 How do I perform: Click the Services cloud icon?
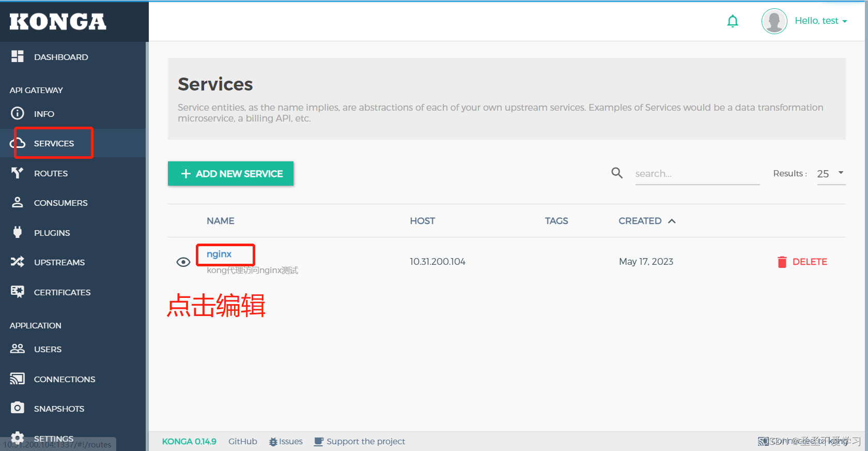point(18,143)
